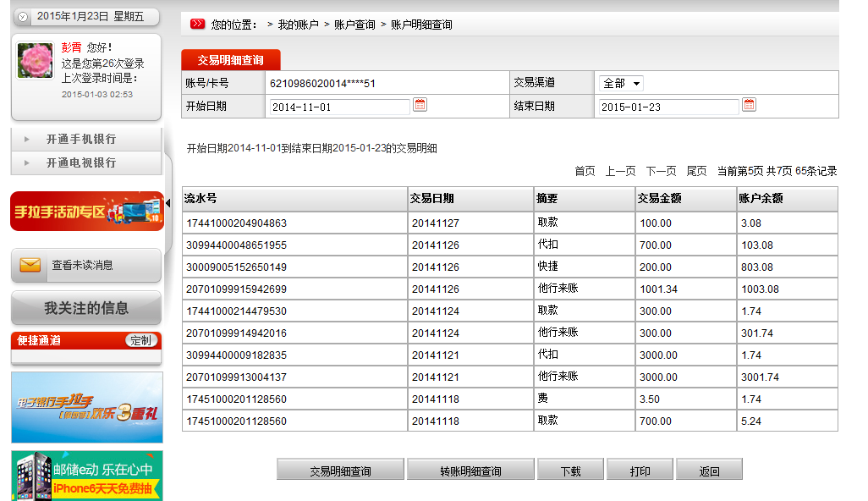Open the end date calendar picker icon
Viewport: 868px width, 501px height.
(749, 105)
